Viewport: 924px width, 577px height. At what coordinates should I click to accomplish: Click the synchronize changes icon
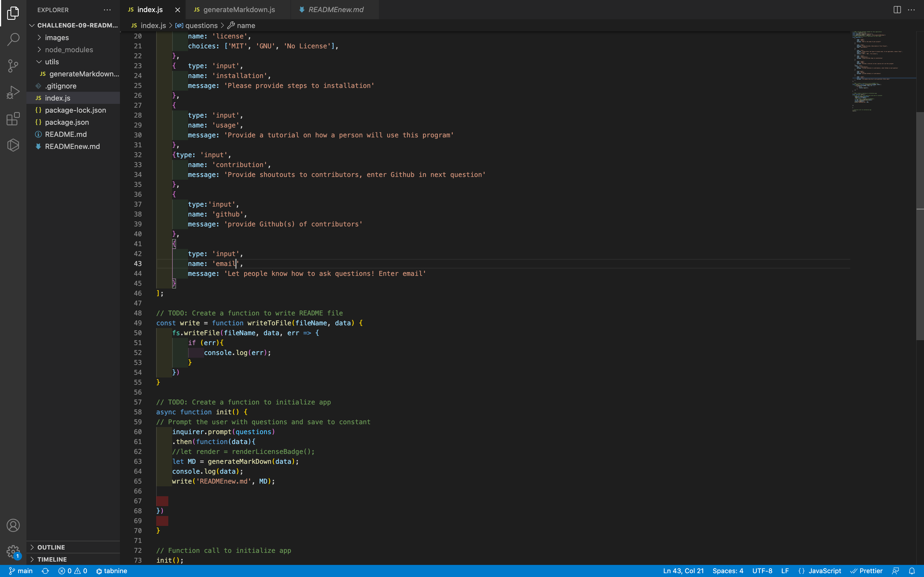click(x=46, y=570)
